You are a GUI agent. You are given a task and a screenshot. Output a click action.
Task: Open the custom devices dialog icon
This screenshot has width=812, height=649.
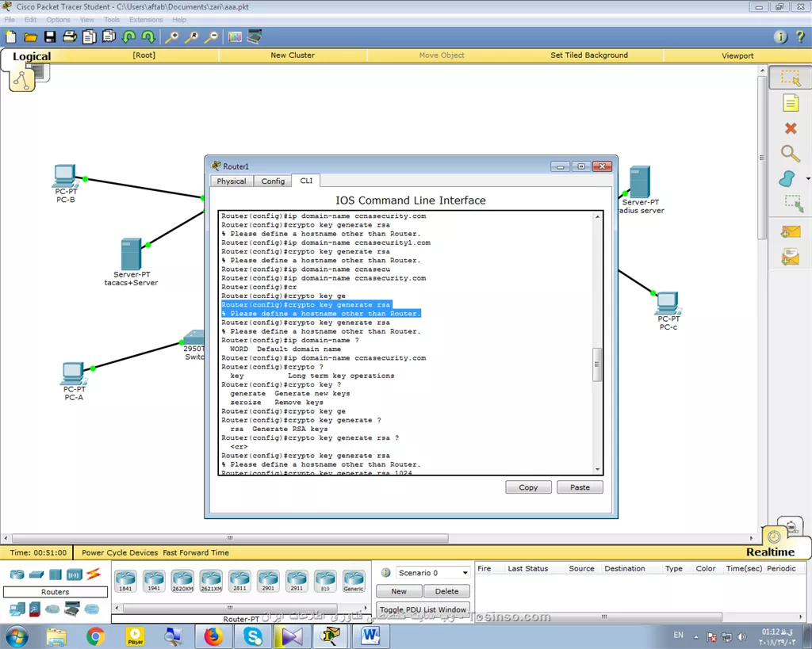[x=255, y=36]
